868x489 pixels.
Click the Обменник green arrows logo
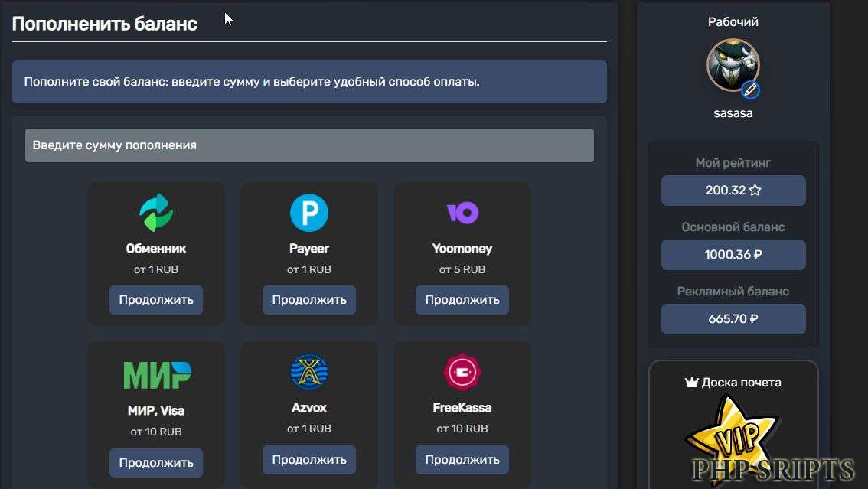point(156,213)
